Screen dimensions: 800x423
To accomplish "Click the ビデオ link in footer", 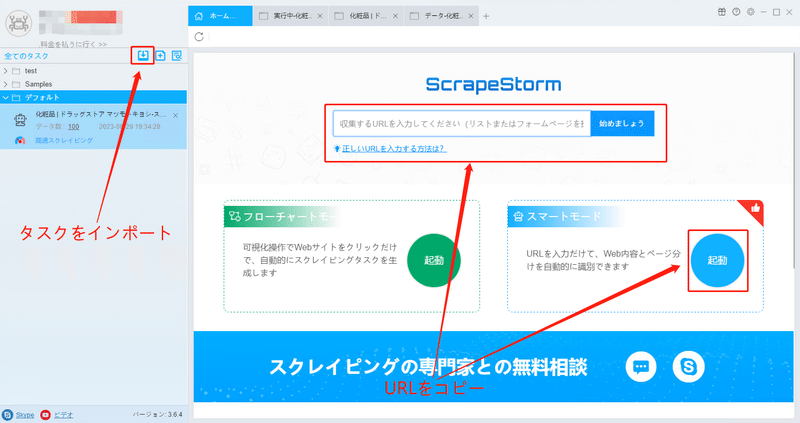I will point(63,415).
